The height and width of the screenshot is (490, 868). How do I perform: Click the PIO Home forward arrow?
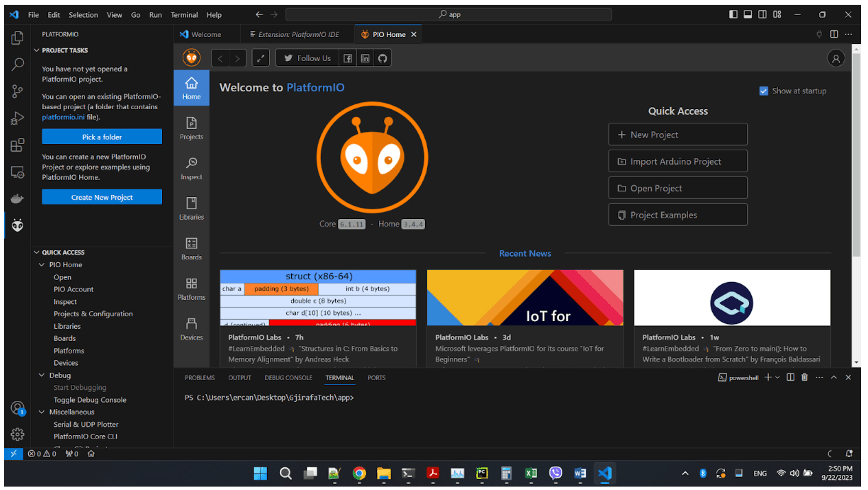click(x=238, y=58)
